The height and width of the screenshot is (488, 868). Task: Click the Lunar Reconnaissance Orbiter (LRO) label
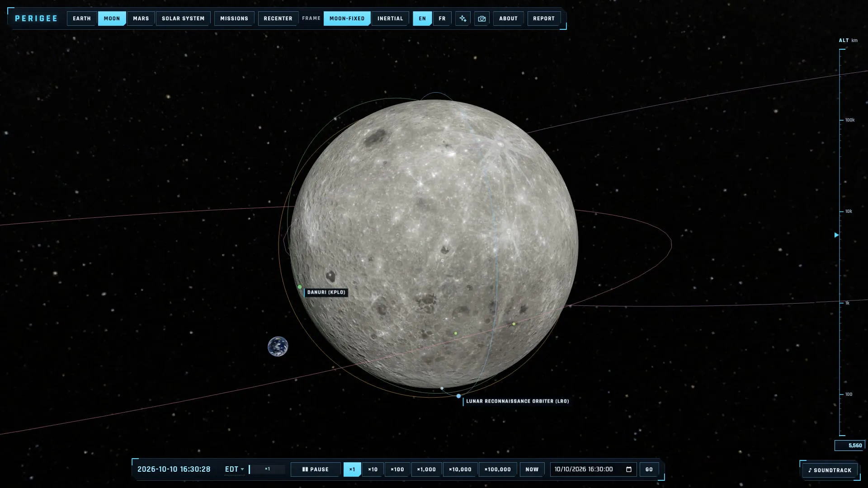coord(517,401)
